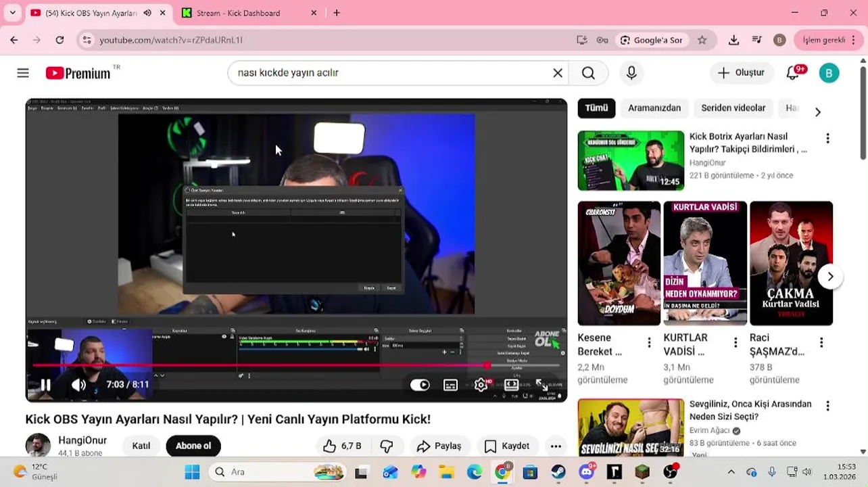
Task: Select the Tümü filter chip
Action: [596, 108]
